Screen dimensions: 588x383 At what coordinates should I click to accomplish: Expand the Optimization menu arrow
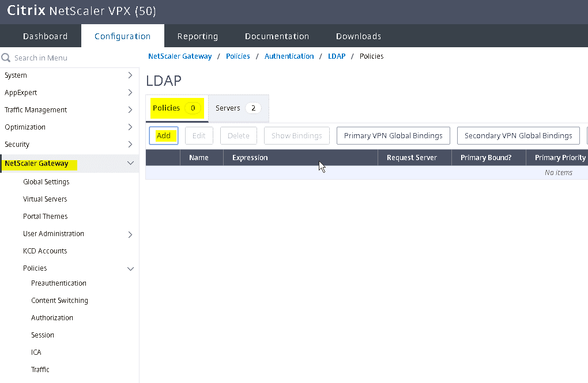130,127
